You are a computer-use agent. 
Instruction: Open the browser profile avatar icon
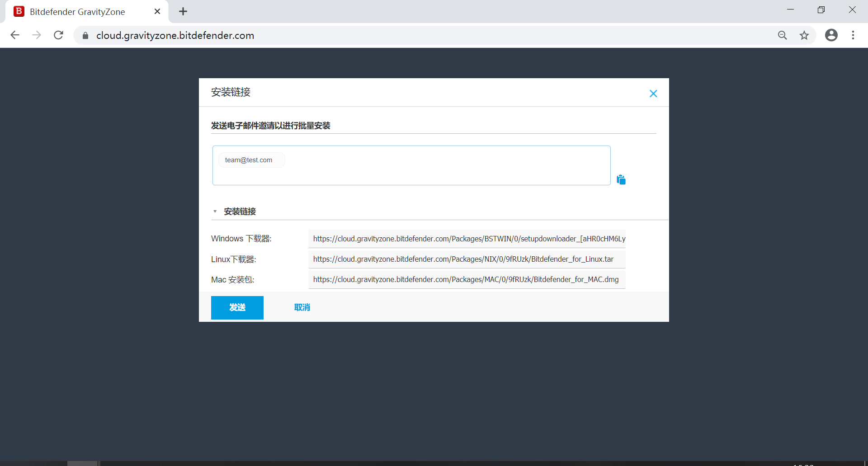pos(831,35)
